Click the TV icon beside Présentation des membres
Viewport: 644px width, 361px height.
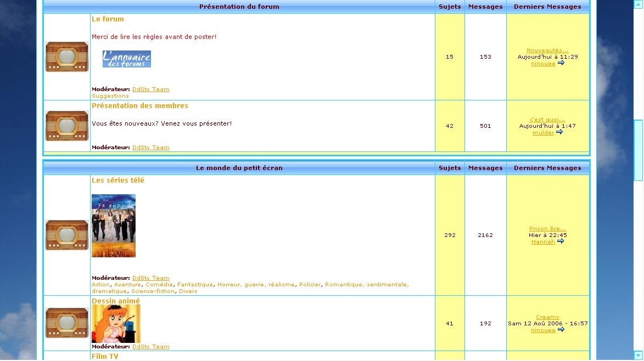point(67,126)
